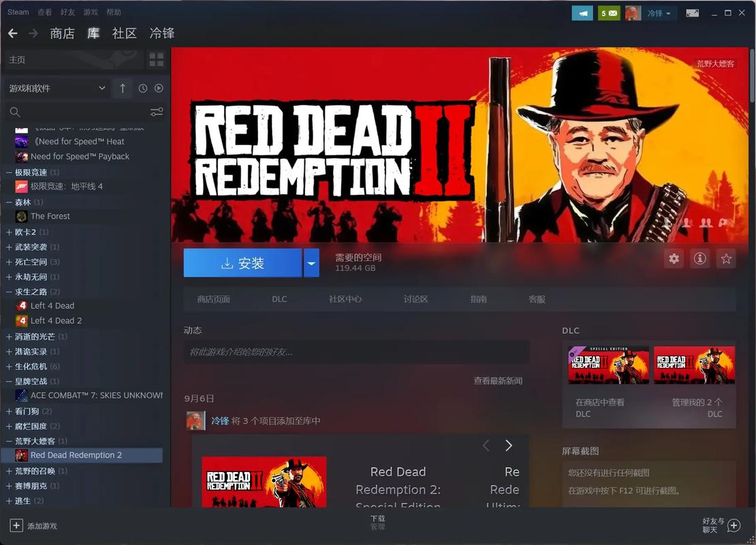Toggle the ready-to-play filter icon

[x=159, y=89]
